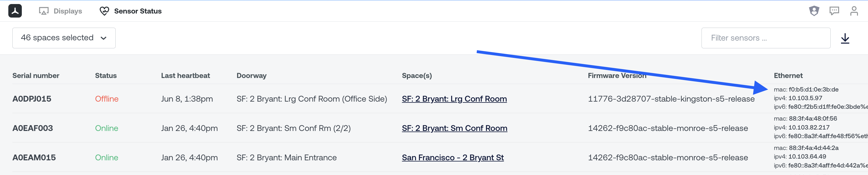Focus the Filter sensors input field
This screenshot has width=868, height=175.
pos(766,38)
